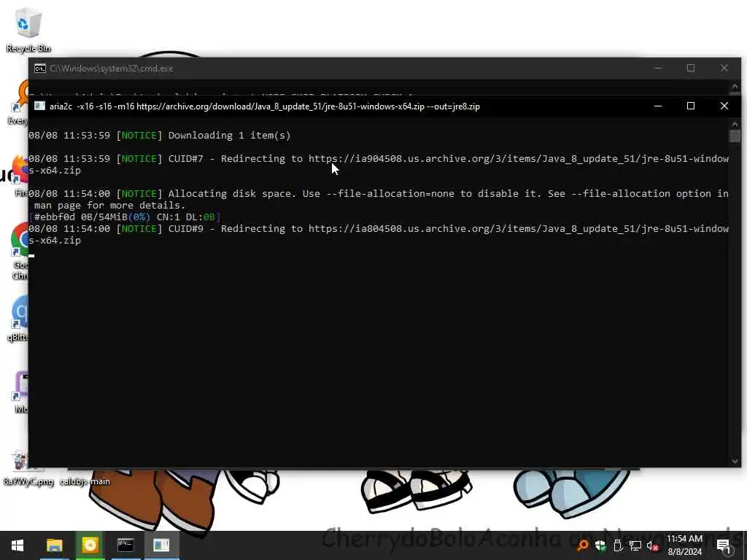Open the qBittorrent desktop shortcut
This screenshot has width=747, height=560.
[18, 318]
